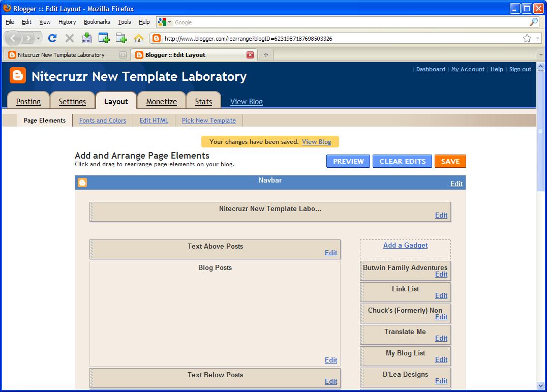Open the File menu
Image resolution: width=547 pixels, height=392 pixels.
click(10, 22)
